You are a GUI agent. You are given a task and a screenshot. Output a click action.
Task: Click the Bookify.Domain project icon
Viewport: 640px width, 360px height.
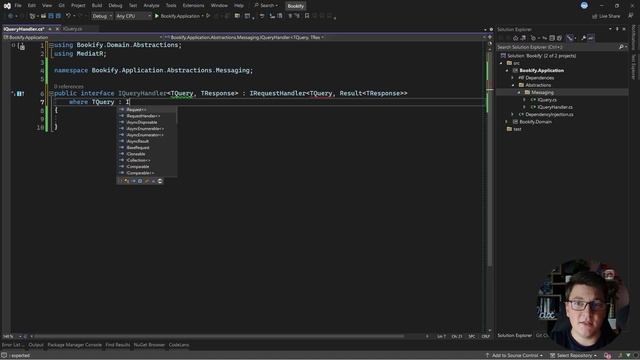pos(515,122)
